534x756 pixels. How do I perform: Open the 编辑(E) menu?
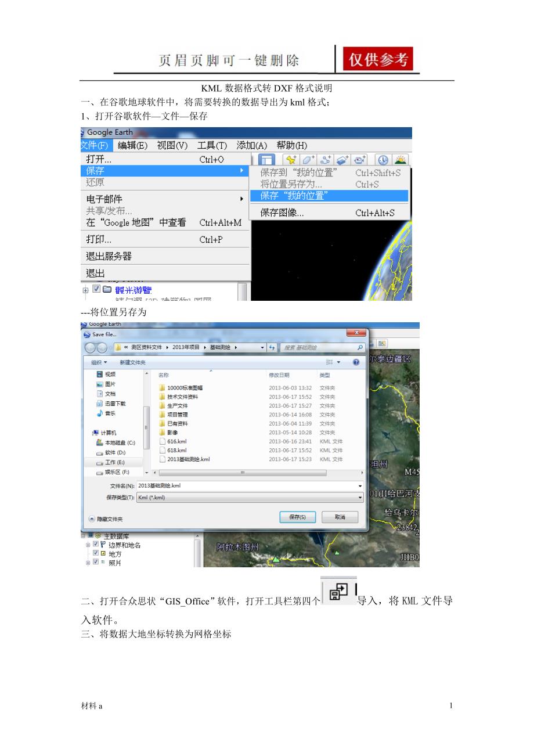pos(132,145)
